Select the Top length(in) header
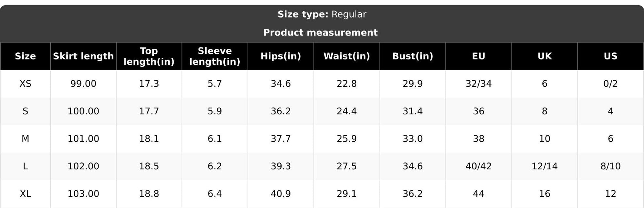 pyautogui.click(x=149, y=56)
